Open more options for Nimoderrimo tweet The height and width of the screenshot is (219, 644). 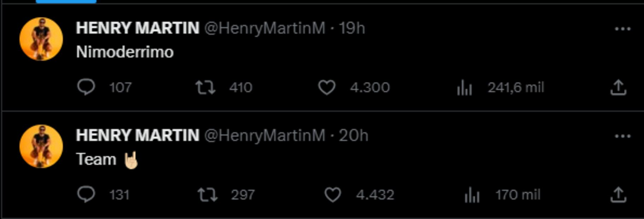(622, 29)
